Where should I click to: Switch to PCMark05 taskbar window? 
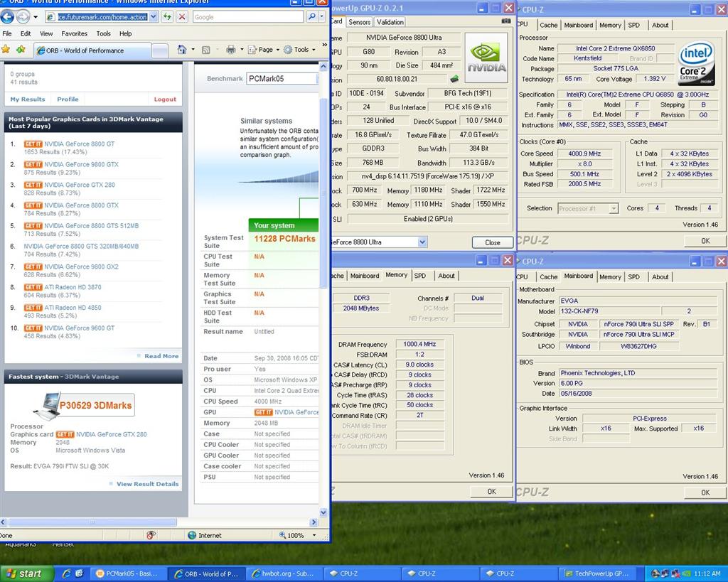(x=127, y=573)
